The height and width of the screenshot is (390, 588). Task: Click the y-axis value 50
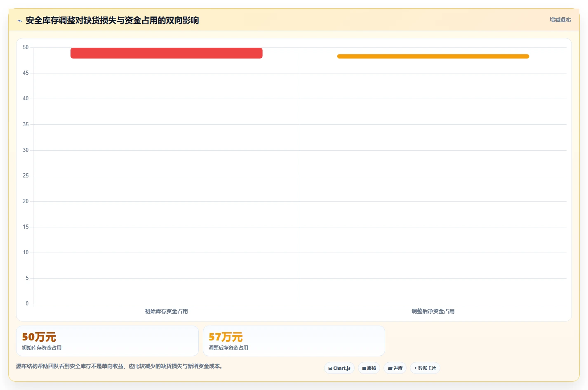(26, 47)
